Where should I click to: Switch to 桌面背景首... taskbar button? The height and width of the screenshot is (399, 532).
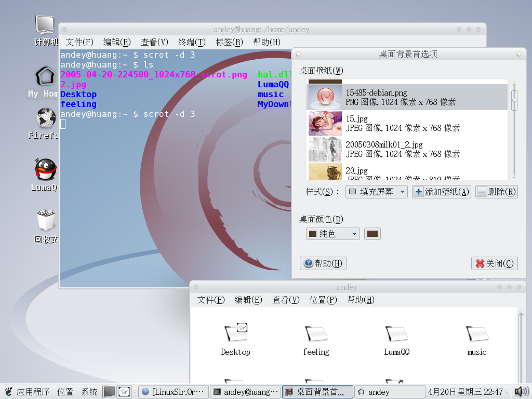click(317, 392)
